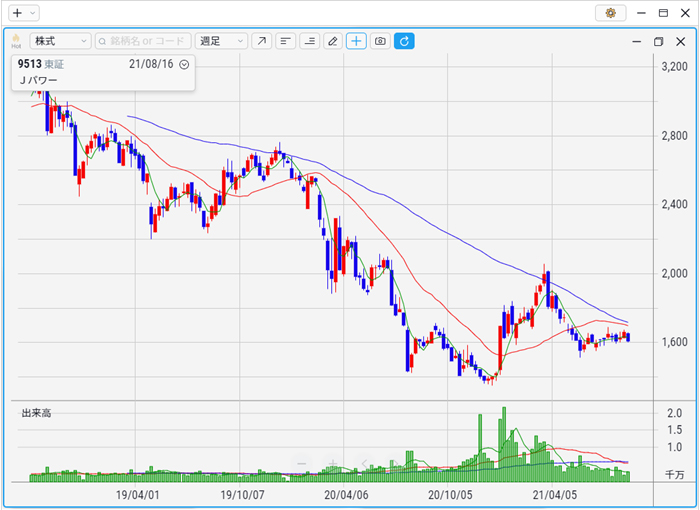
Task: Restore the inner chart panel window
Action: (658, 42)
